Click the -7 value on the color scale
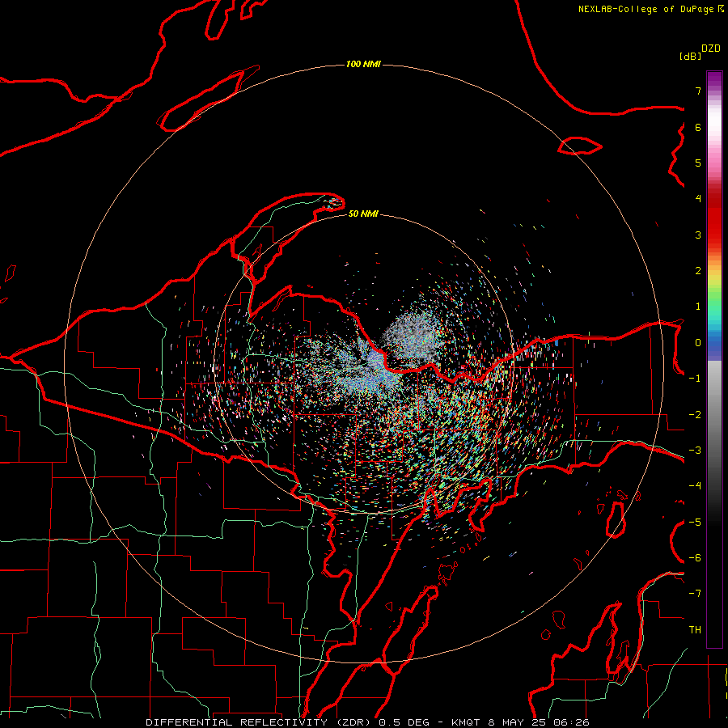 [695, 594]
